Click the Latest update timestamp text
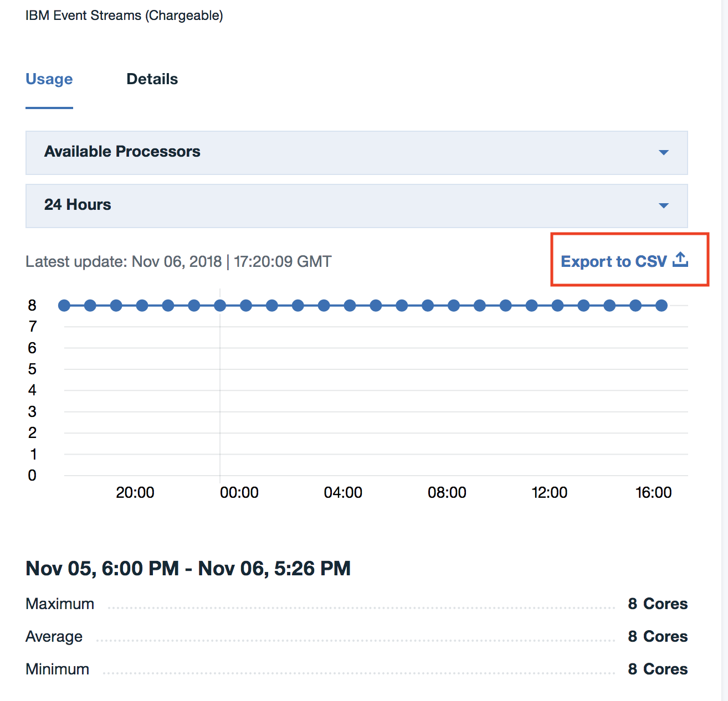The width and height of the screenshot is (728, 701). (x=178, y=261)
